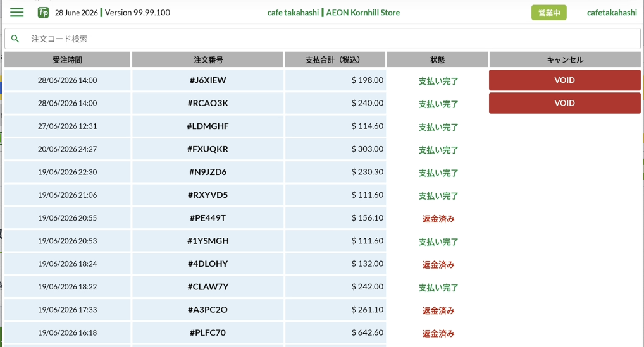Click 支払い完了 status for order #J6XIEW
Image resolution: width=644 pixels, height=347 pixels.
point(438,81)
